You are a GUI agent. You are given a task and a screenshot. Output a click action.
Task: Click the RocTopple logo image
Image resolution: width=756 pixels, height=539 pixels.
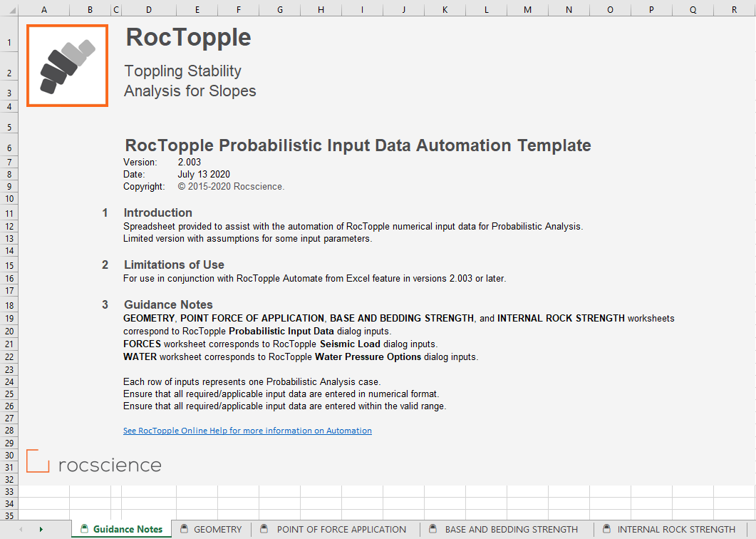click(67, 66)
